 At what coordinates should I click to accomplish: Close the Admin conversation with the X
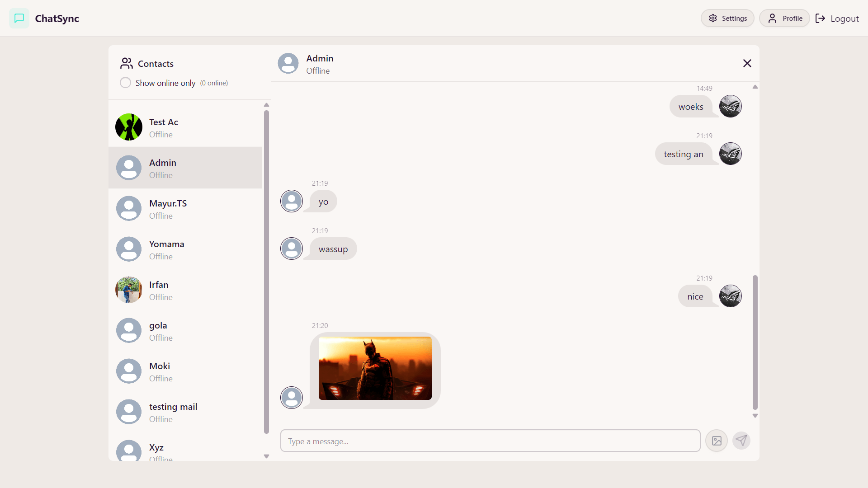pos(747,63)
